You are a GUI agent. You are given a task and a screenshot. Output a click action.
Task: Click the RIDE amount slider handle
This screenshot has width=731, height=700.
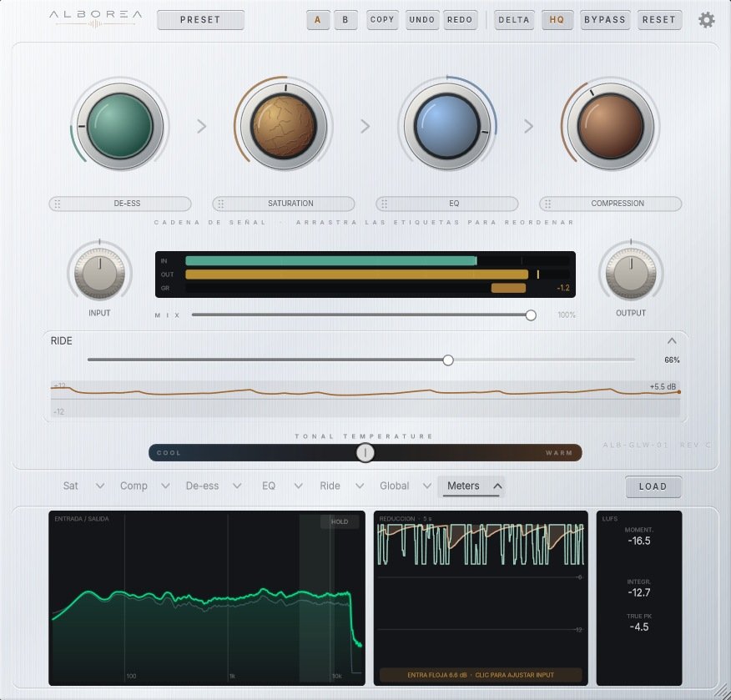[x=448, y=360]
